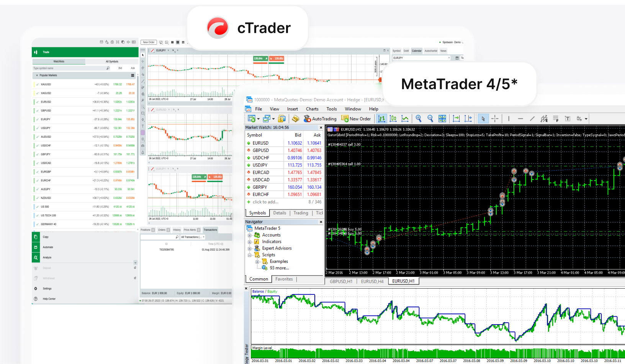625x364 pixels.
Task: Open the Market Watch coin-stack icon in MetaTrader
Action: click(x=281, y=119)
